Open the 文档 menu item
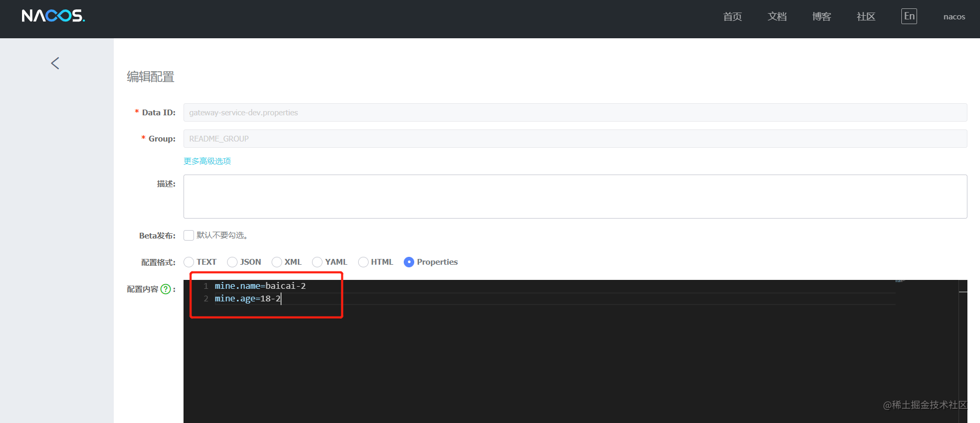This screenshot has height=423, width=980. [x=777, y=17]
